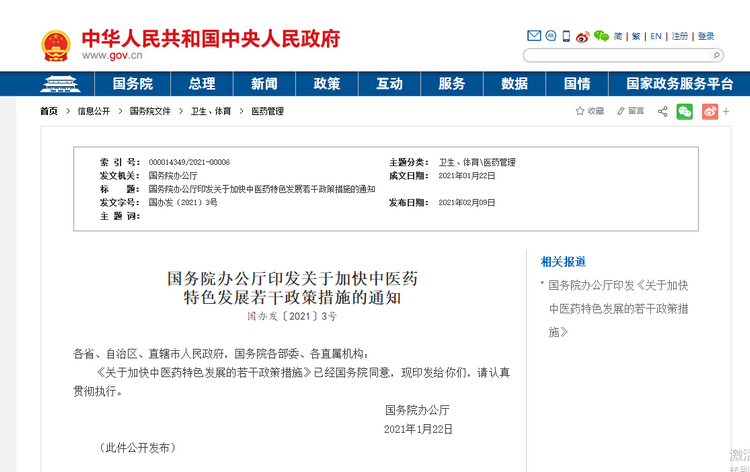
Task: Click the share icon next to 留言
Action: 662,111
